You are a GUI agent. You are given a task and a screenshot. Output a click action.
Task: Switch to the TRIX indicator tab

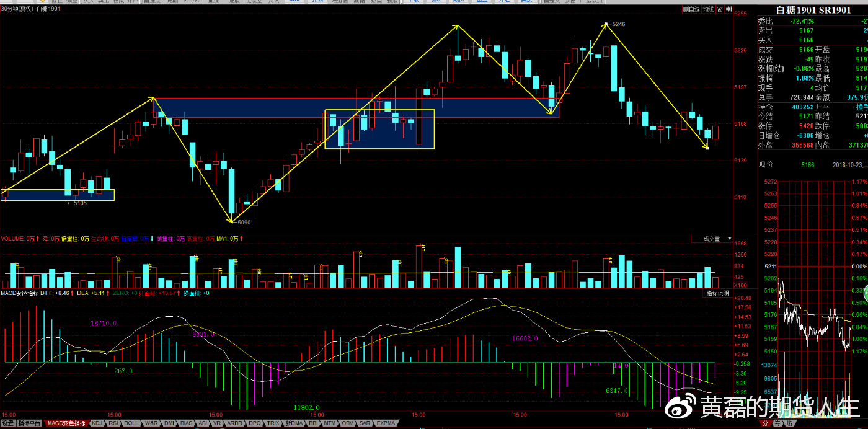[x=273, y=423]
